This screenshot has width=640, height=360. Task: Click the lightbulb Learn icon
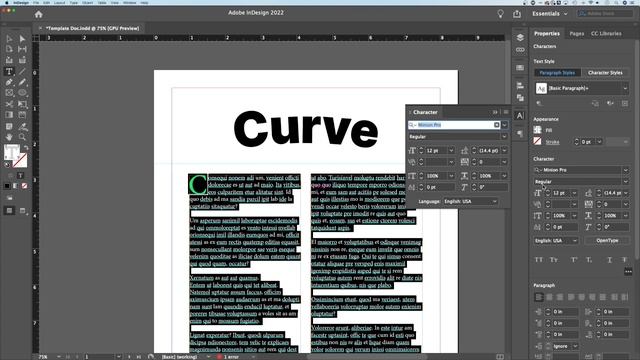(500, 13)
